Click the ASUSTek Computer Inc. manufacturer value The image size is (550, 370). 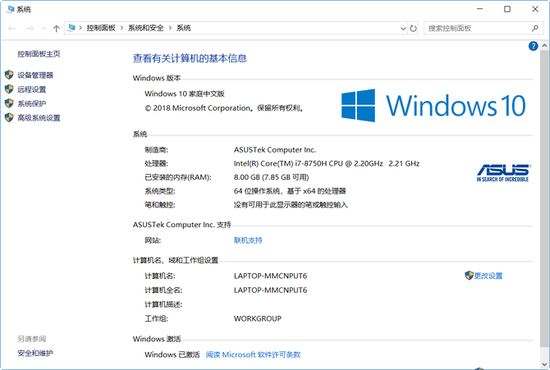pyautogui.click(x=275, y=150)
